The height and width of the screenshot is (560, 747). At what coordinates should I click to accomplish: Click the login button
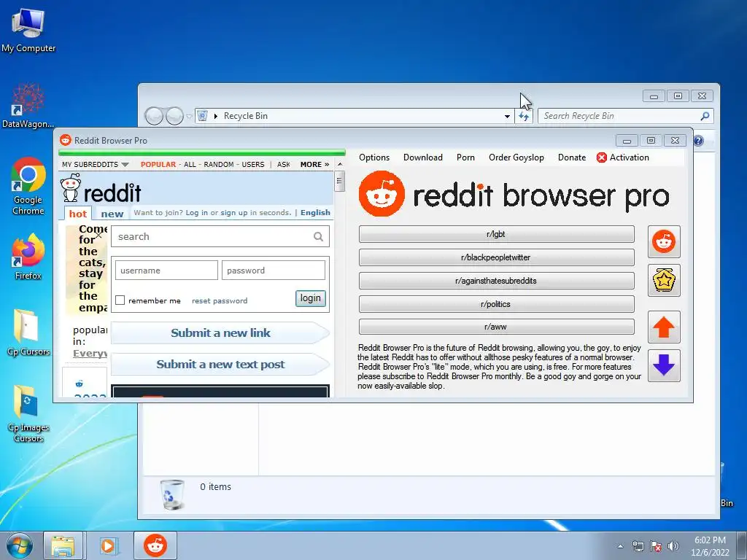pos(311,298)
